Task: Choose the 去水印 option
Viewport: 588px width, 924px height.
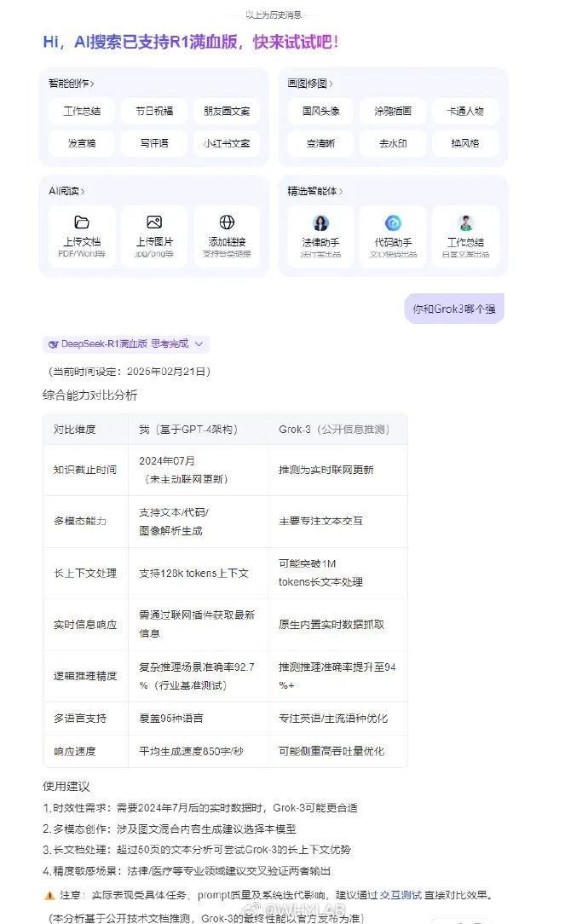Action: (x=393, y=143)
